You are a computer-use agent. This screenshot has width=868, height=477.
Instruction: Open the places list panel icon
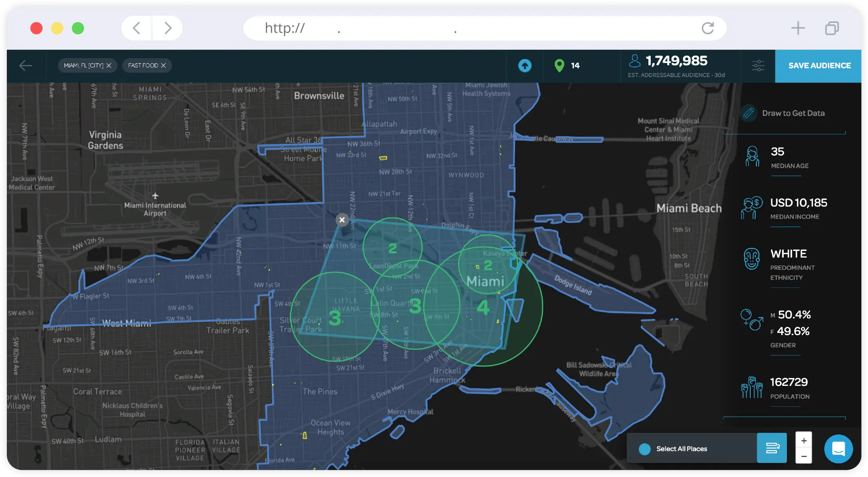pos(772,448)
